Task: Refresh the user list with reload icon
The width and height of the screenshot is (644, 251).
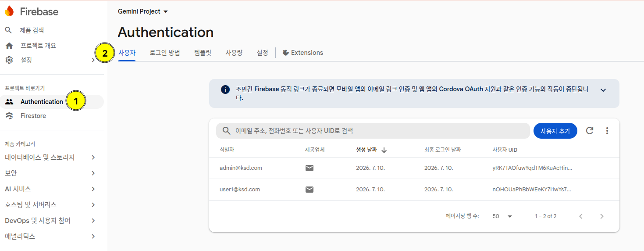Action: (x=590, y=130)
